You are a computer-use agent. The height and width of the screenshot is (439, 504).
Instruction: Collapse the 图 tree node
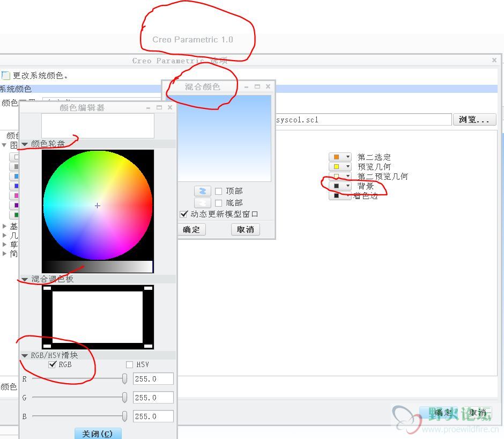4,145
